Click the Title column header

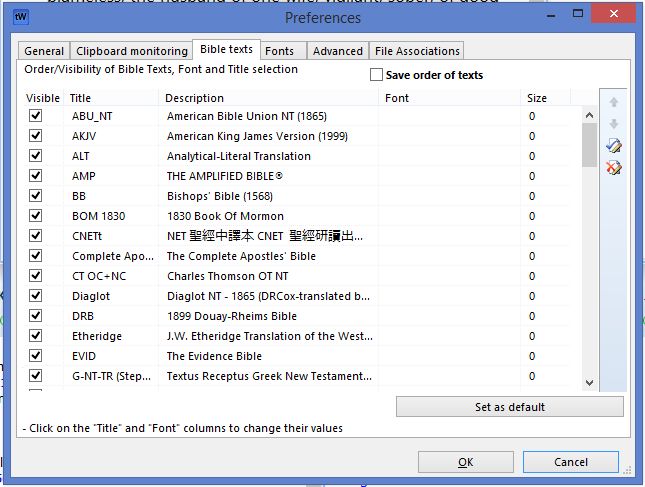coord(111,98)
